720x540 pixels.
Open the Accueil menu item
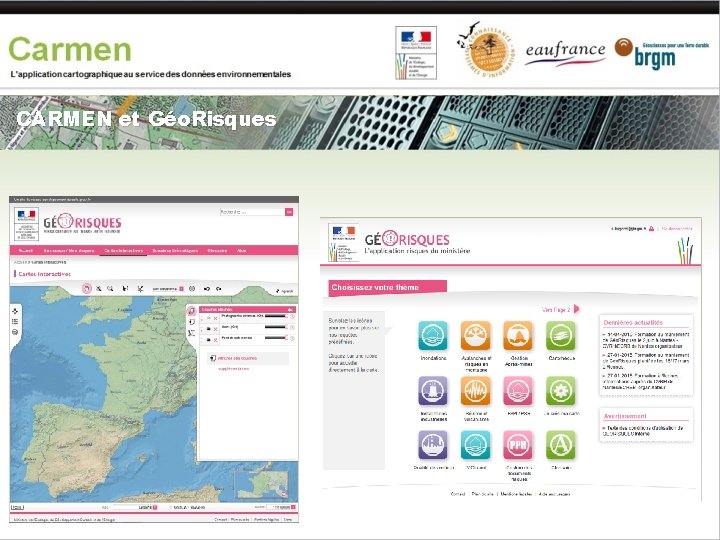26,251
